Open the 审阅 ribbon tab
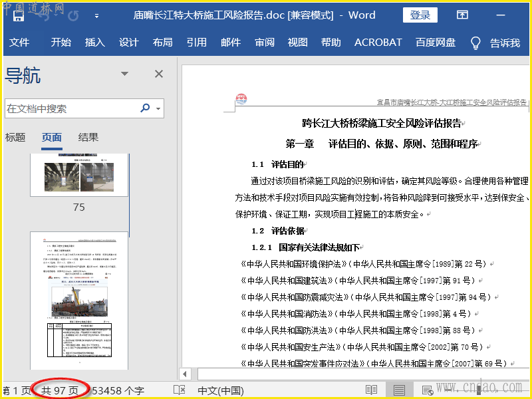532x399 pixels. point(264,43)
